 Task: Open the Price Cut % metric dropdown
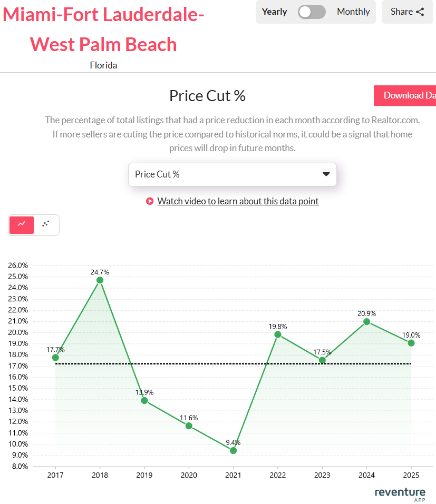pyautogui.click(x=232, y=174)
